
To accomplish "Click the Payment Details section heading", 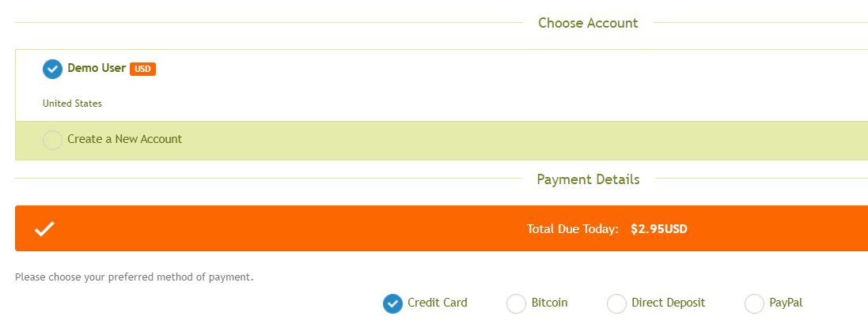I will tap(588, 179).
